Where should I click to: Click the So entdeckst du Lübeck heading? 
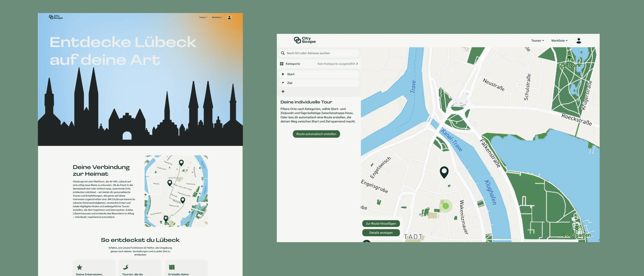coord(140,240)
